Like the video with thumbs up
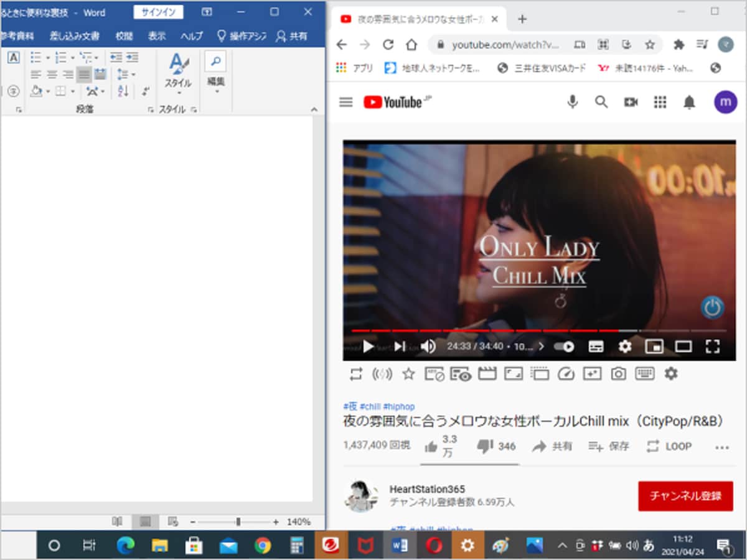Image resolution: width=747 pixels, height=560 pixels. point(431,446)
